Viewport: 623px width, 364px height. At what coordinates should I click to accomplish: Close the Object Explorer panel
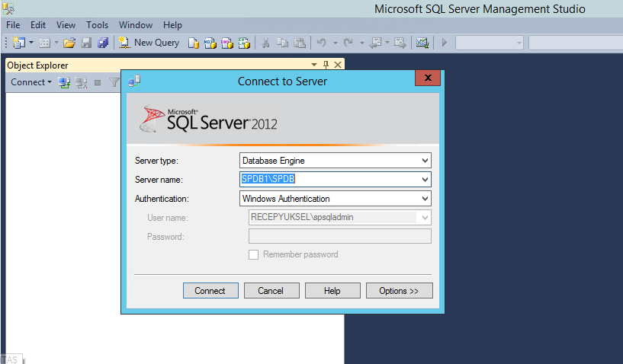[x=338, y=65]
